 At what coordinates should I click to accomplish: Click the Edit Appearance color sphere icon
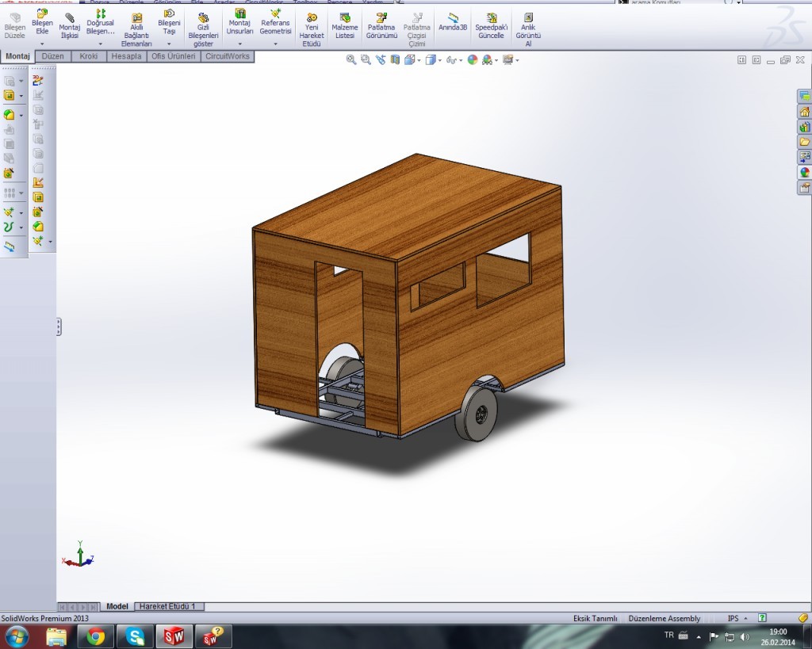(x=473, y=59)
